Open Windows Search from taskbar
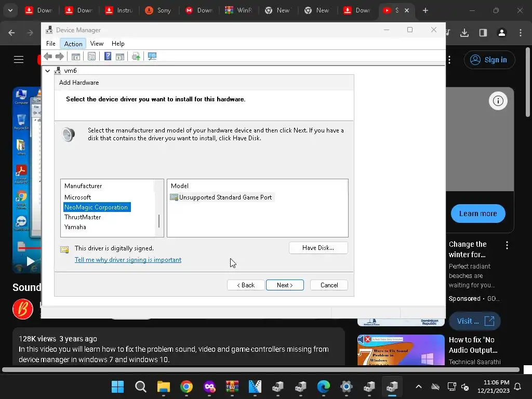This screenshot has height=399, width=532. click(140, 387)
